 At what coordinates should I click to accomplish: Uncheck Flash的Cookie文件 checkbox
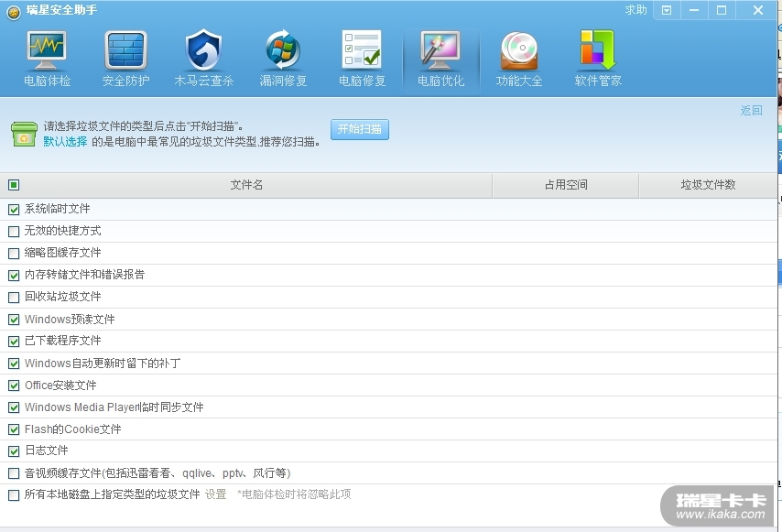point(14,429)
